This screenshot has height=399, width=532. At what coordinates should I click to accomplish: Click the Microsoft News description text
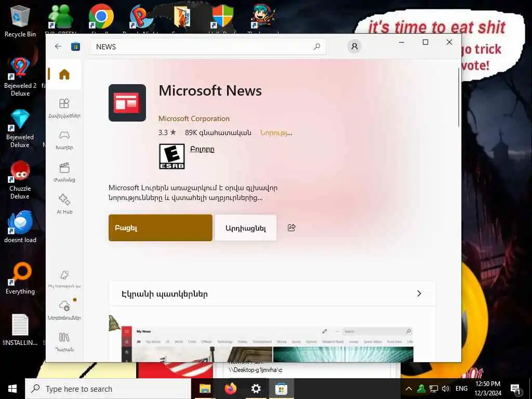(193, 192)
